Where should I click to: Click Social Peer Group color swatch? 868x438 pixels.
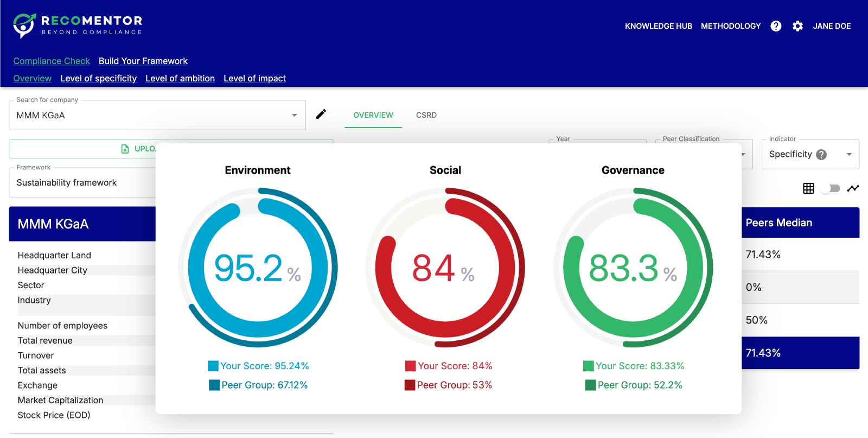[410, 385]
